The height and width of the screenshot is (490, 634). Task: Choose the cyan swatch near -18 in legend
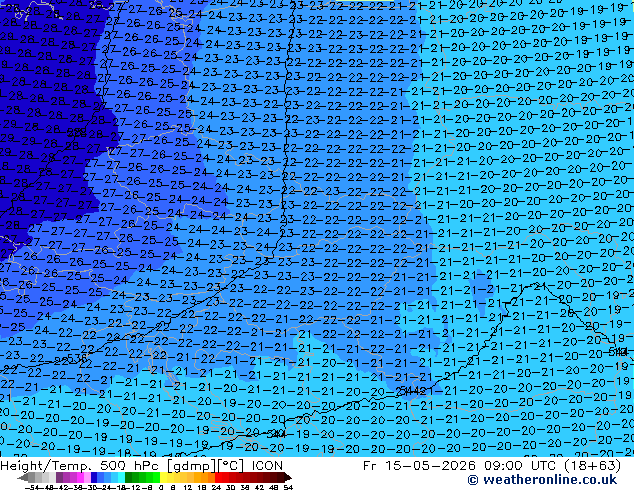point(121,477)
